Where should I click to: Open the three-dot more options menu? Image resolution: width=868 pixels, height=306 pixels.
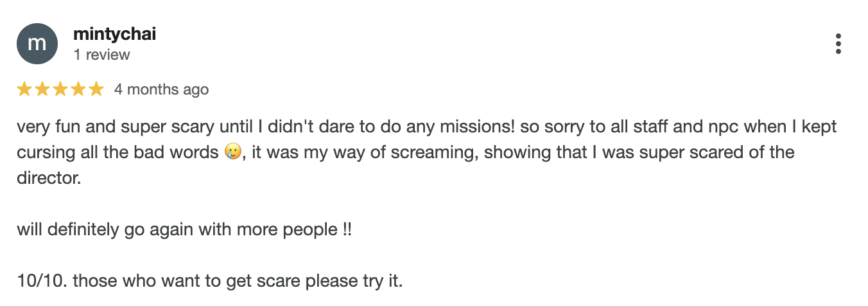tap(838, 44)
